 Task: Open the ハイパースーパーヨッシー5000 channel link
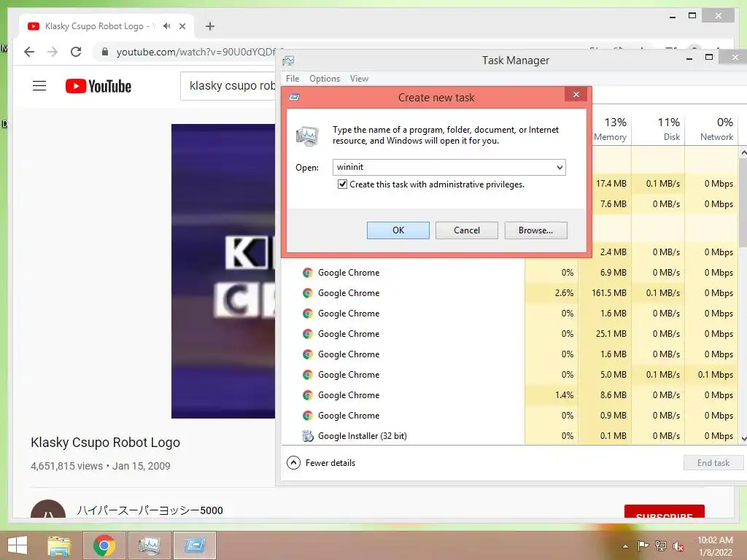pos(150,510)
